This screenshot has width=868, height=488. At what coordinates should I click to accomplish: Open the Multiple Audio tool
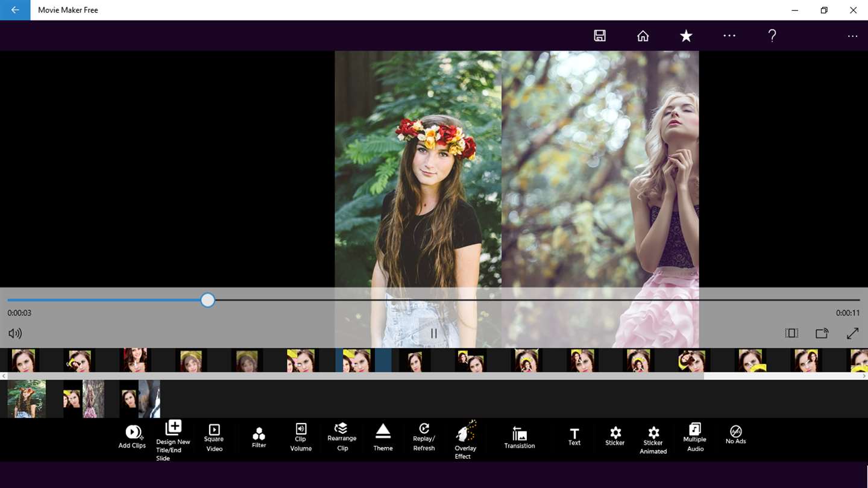pyautogui.click(x=694, y=429)
